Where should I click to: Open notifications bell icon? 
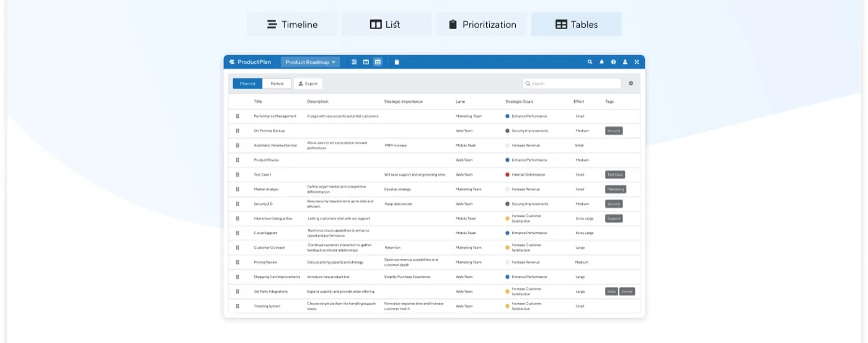coord(601,62)
